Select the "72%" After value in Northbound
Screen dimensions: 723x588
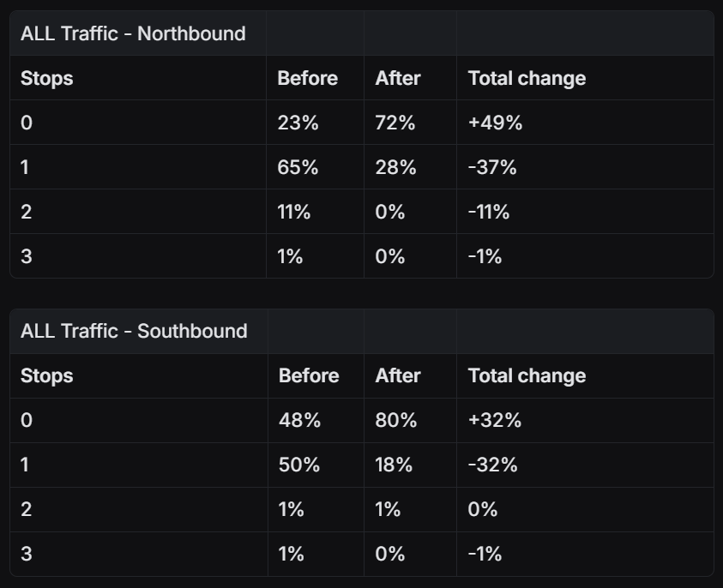coord(395,123)
